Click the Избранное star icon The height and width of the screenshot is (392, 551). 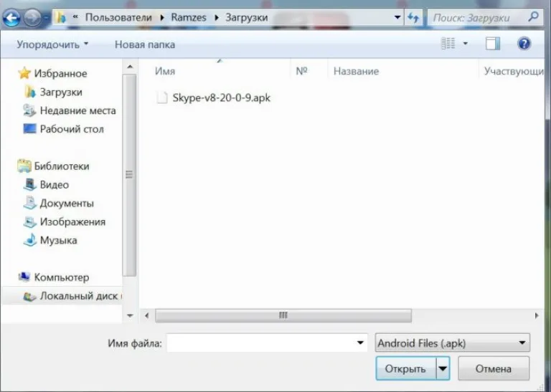click(x=24, y=73)
